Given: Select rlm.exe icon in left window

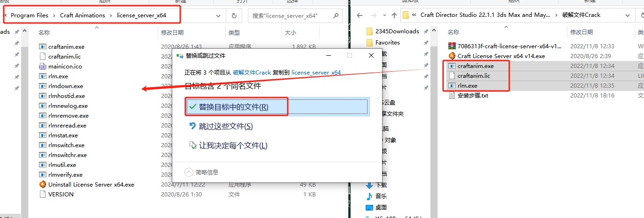Looking at the screenshot, I should pyautogui.click(x=43, y=76).
